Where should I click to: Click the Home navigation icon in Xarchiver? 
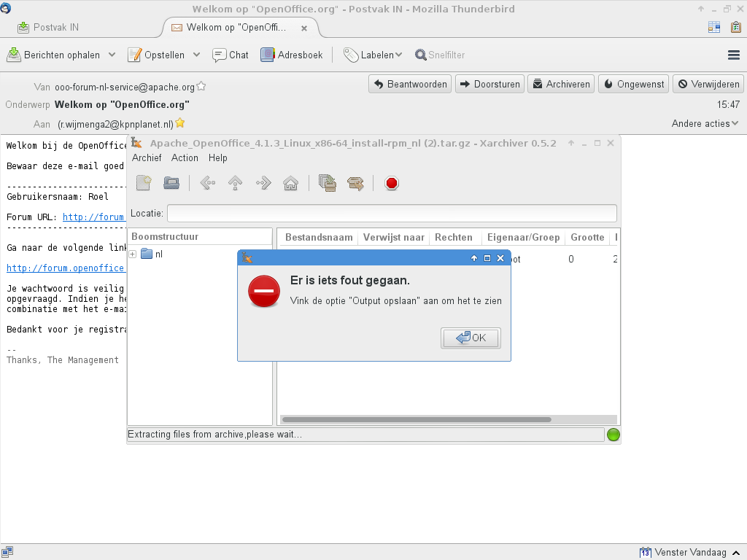pyautogui.click(x=290, y=183)
